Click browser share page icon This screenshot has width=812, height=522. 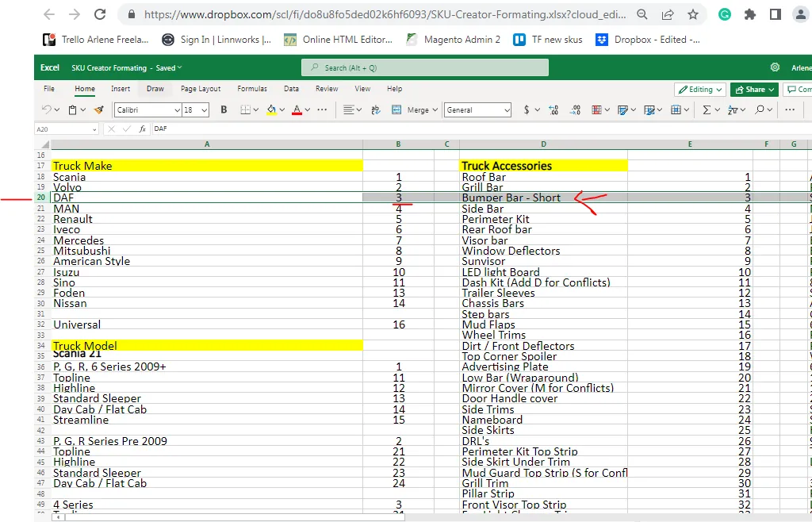(668, 14)
